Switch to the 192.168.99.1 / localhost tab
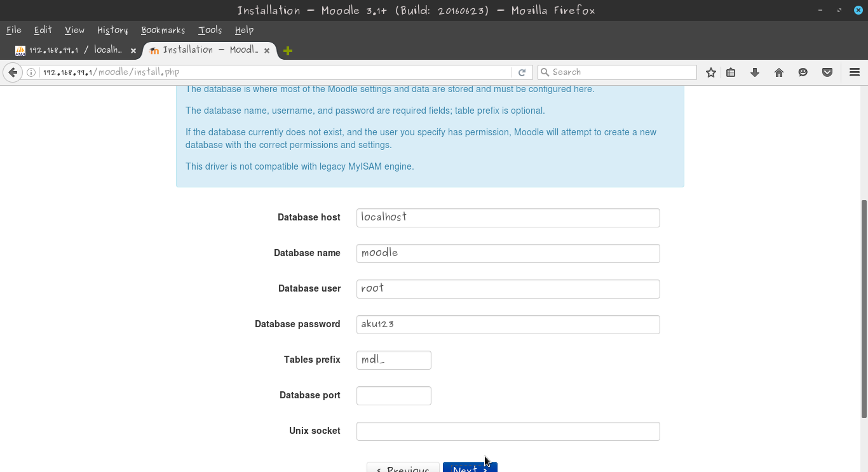Viewport: 868px width, 472px height. (75, 50)
